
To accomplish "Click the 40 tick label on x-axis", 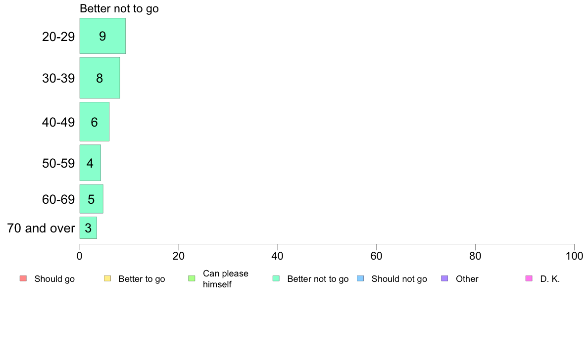I will point(278,256).
